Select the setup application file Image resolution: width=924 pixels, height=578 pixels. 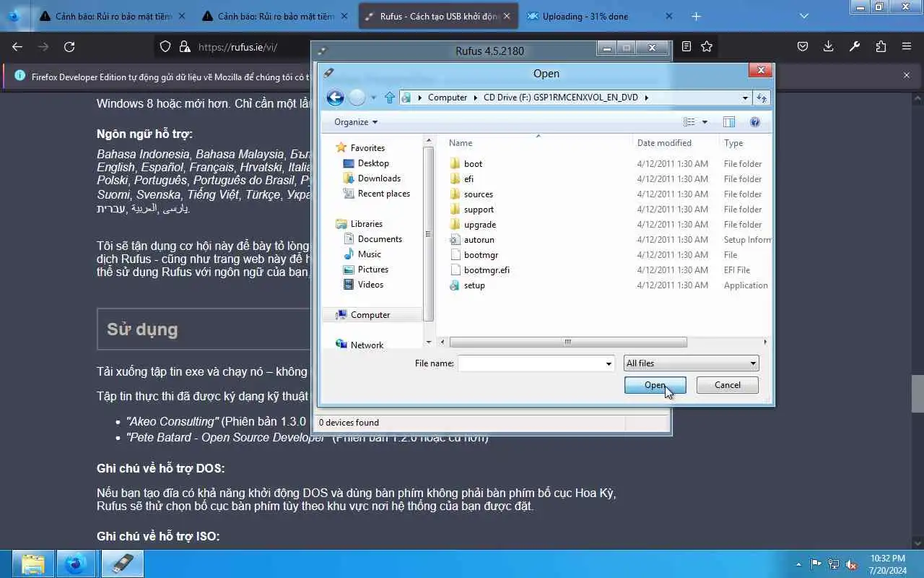474,285
